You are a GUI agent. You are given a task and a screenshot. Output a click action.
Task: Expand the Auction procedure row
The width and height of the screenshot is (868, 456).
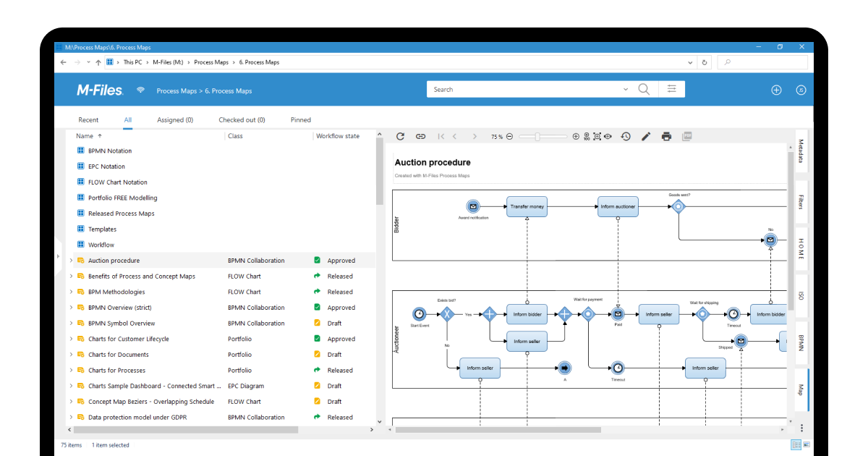[x=71, y=261]
